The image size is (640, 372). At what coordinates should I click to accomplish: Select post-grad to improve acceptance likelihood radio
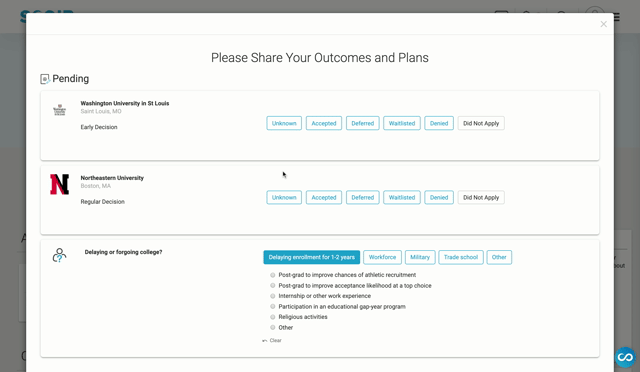pos(273,286)
